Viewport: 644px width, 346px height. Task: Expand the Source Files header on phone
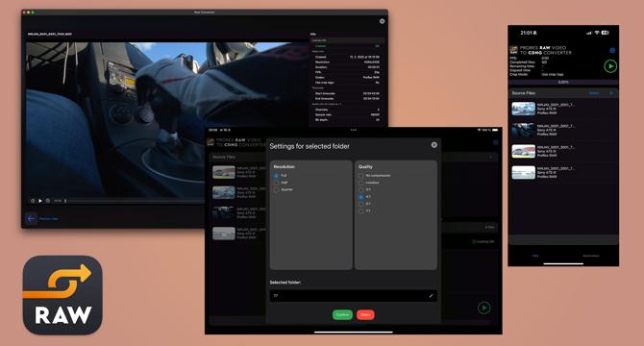click(x=563, y=93)
